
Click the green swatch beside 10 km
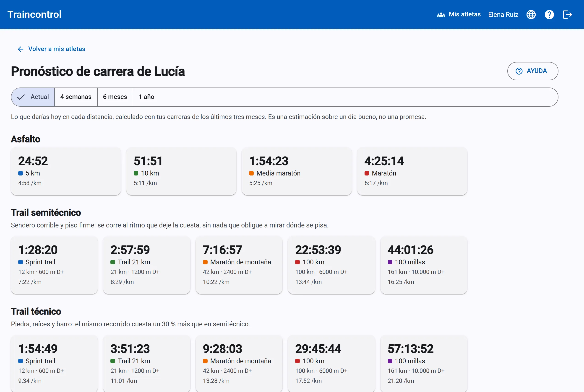136,173
